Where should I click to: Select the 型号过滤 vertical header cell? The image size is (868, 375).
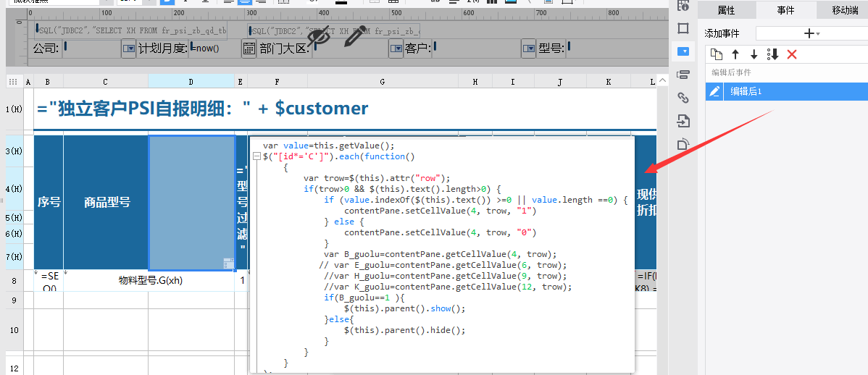pyautogui.click(x=241, y=202)
